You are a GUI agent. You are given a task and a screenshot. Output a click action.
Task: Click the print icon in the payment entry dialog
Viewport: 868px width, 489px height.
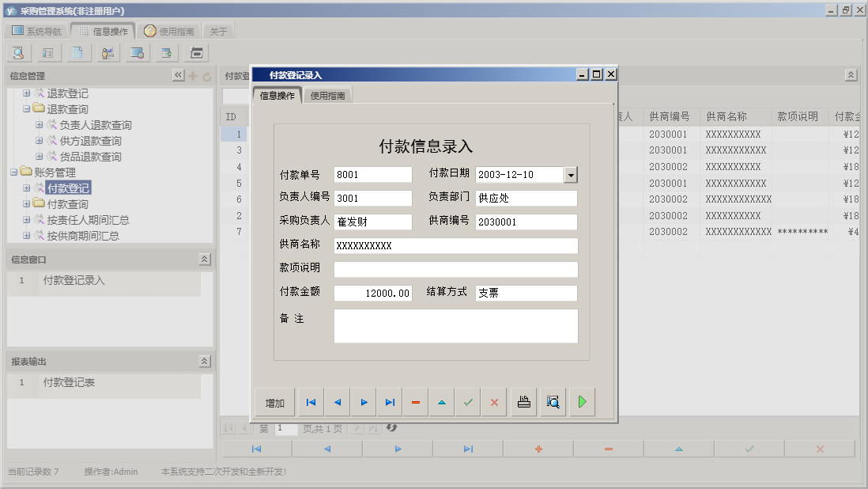coord(523,401)
